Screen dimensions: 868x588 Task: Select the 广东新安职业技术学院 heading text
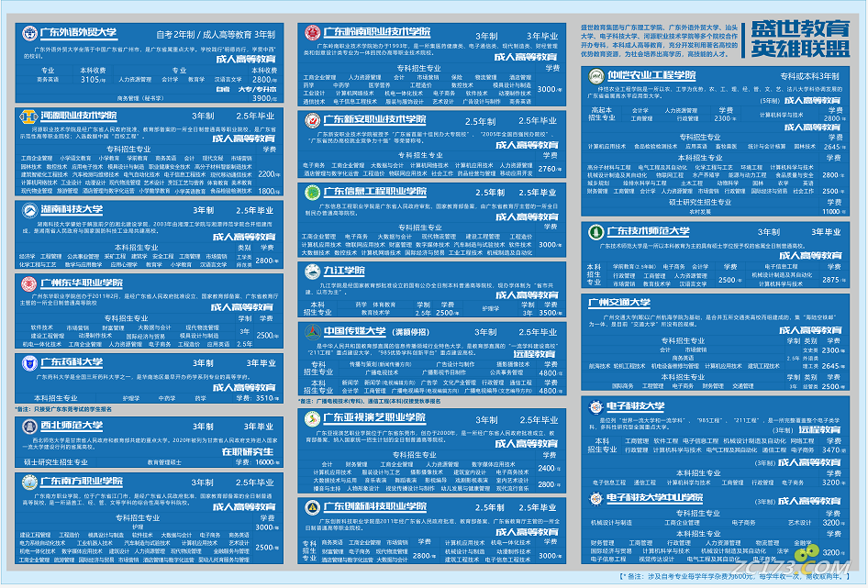coord(374,119)
